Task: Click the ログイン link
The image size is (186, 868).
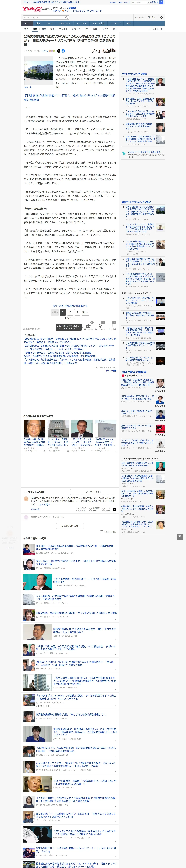Action: coord(57,11)
